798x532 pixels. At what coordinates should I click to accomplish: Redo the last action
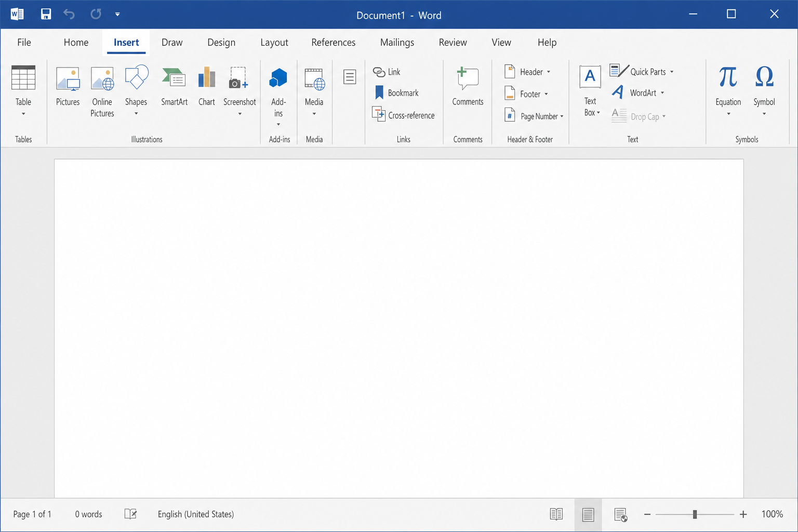point(96,14)
